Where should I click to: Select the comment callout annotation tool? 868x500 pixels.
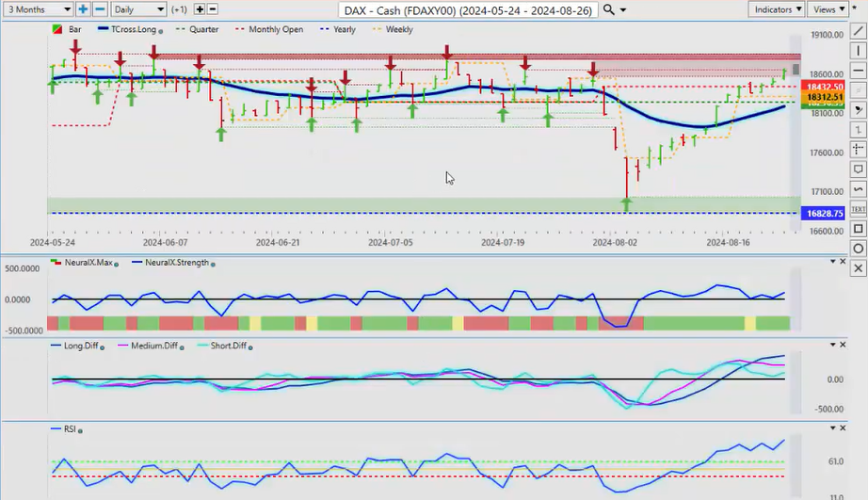[858, 169]
